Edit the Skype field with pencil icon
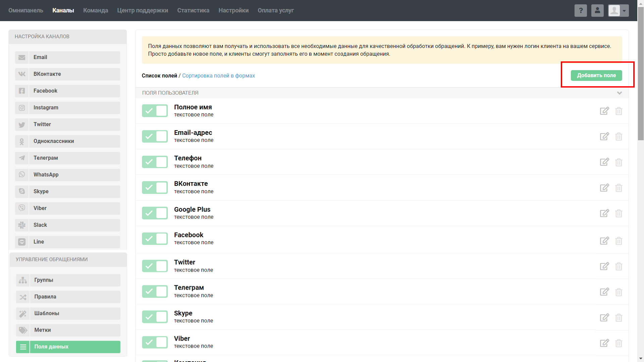This screenshot has height=362, width=644. [x=604, y=317]
